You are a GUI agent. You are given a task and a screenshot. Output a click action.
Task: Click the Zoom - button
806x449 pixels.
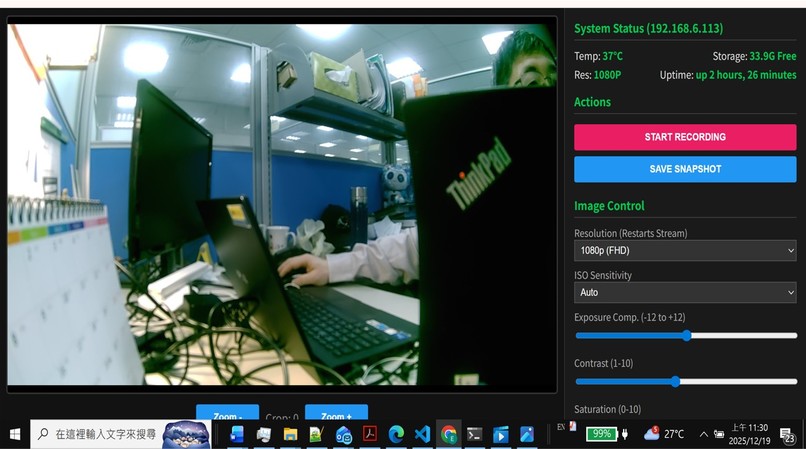(x=227, y=413)
